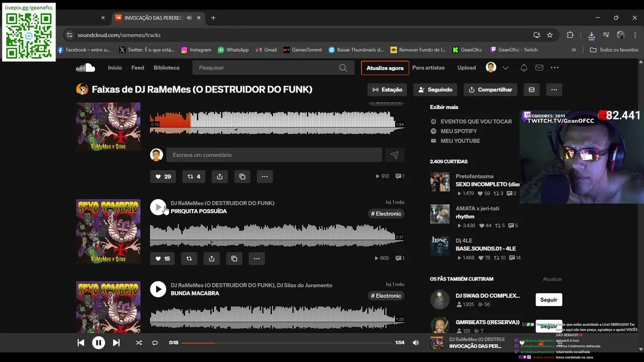Copy link of the first track

(x=242, y=176)
